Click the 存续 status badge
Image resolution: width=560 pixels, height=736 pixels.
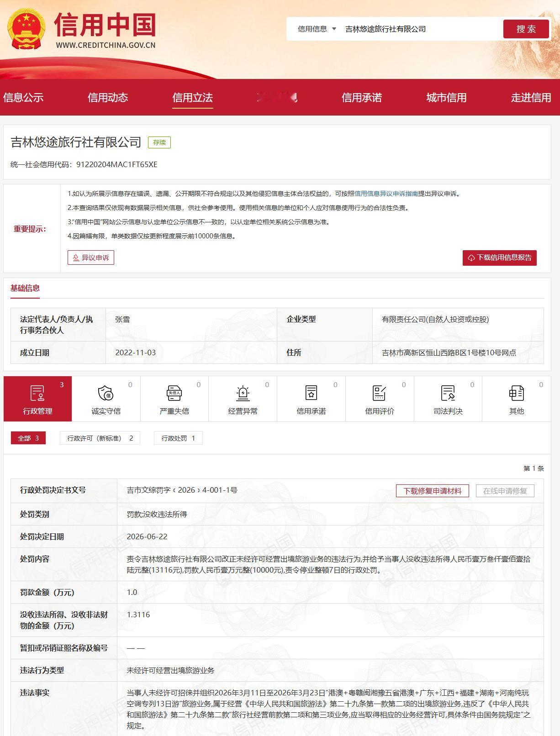tap(159, 142)
